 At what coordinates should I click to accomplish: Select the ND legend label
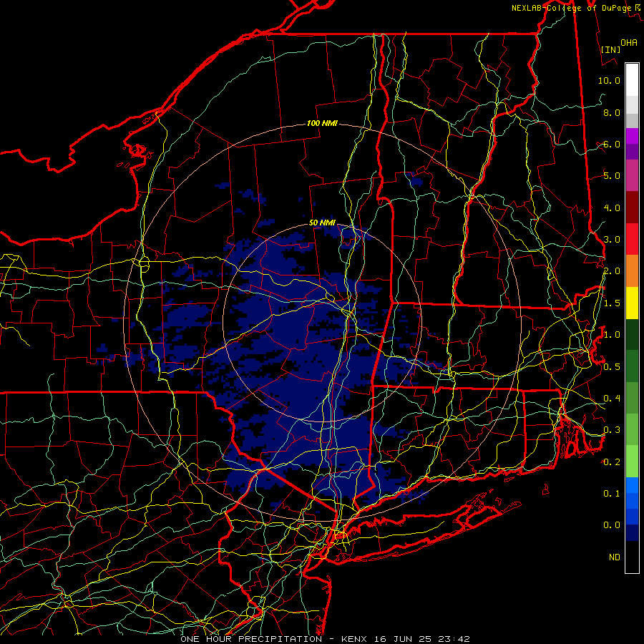tap(615, 557)
